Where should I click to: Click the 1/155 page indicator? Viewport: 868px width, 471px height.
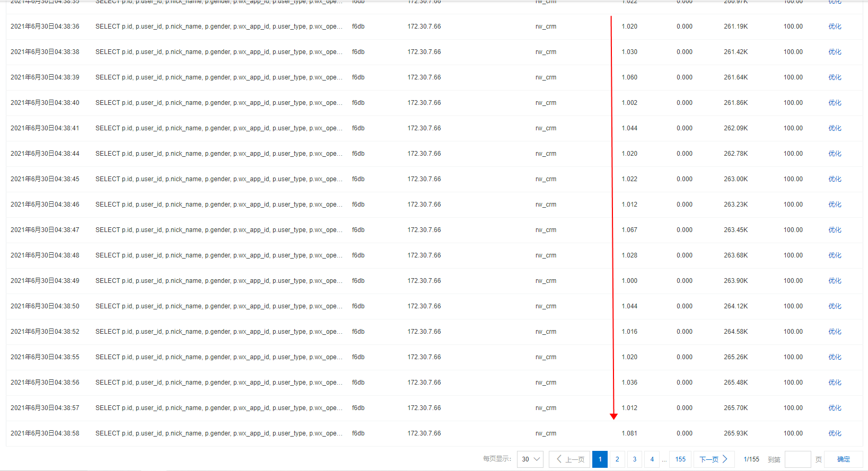point(751,459)
